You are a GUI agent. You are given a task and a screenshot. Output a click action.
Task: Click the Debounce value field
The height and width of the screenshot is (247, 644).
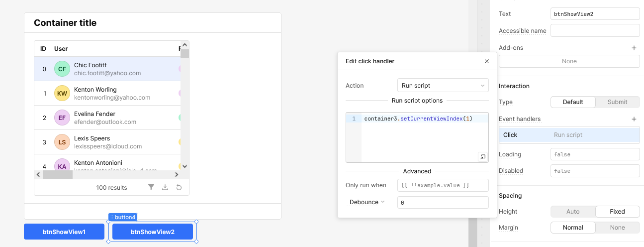pyautogui.click(x=443, y=203)
